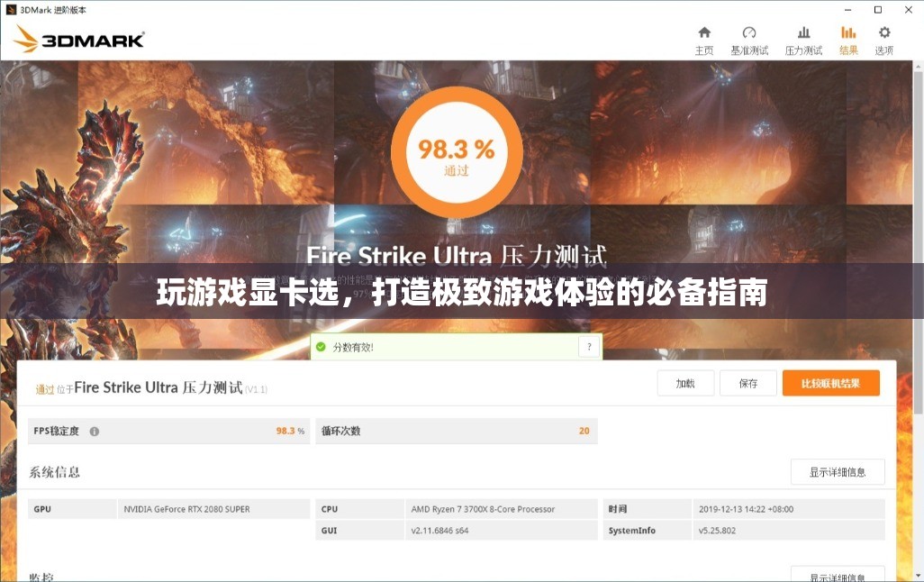924x582 pixels.
Task: Show detailed monitoring information button
Action: tap(838, 574)
